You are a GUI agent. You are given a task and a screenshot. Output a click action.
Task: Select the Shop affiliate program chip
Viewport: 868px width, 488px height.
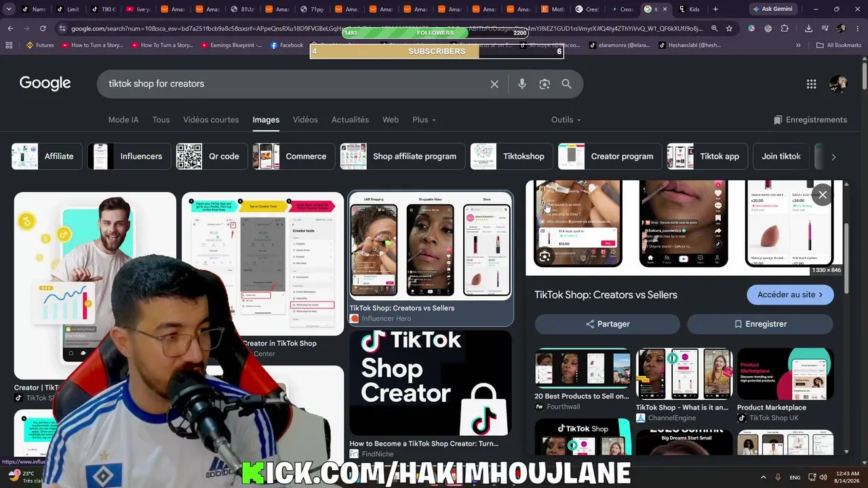pyautogui.click(x=403, y=157)
